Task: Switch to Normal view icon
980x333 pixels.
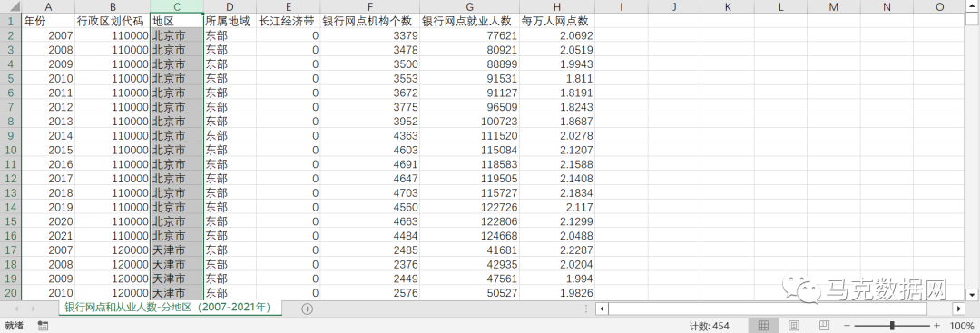Action: (x=763, y=326)
